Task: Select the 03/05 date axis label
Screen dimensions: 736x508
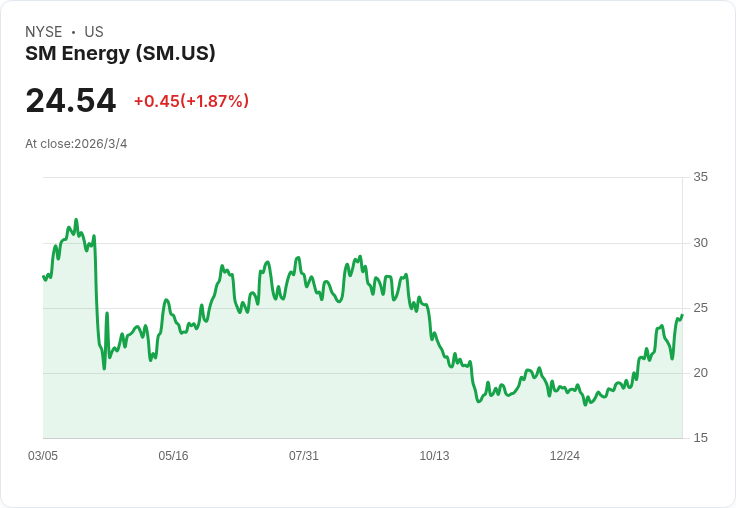Action: 43,456
